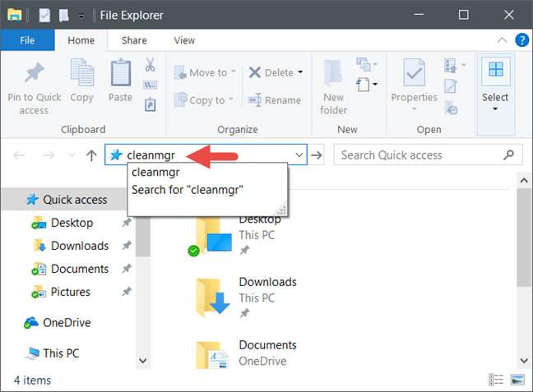Click the Delete button
Screen dimensions: 533x392
coord(271,72)
